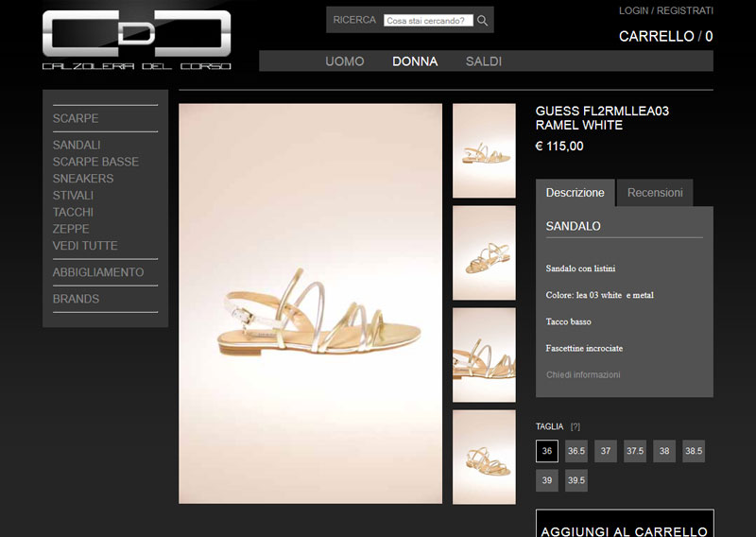Choose size 39.5

[576, 480]
